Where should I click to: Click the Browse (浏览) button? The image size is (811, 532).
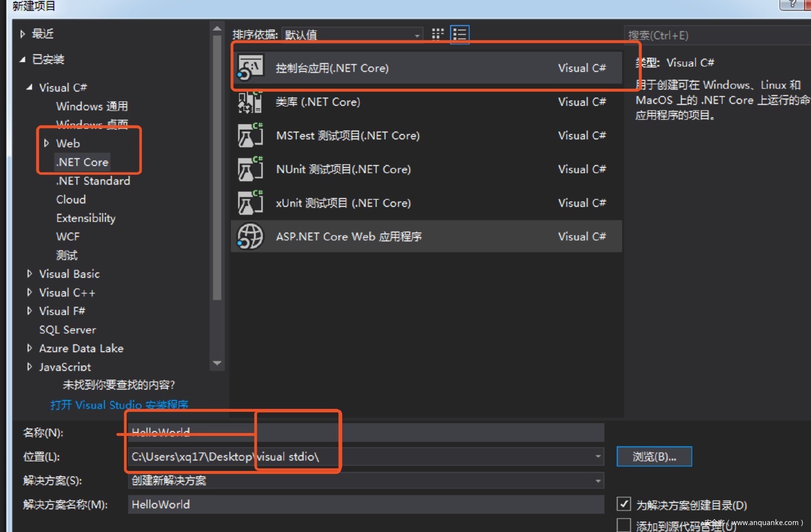654,457
